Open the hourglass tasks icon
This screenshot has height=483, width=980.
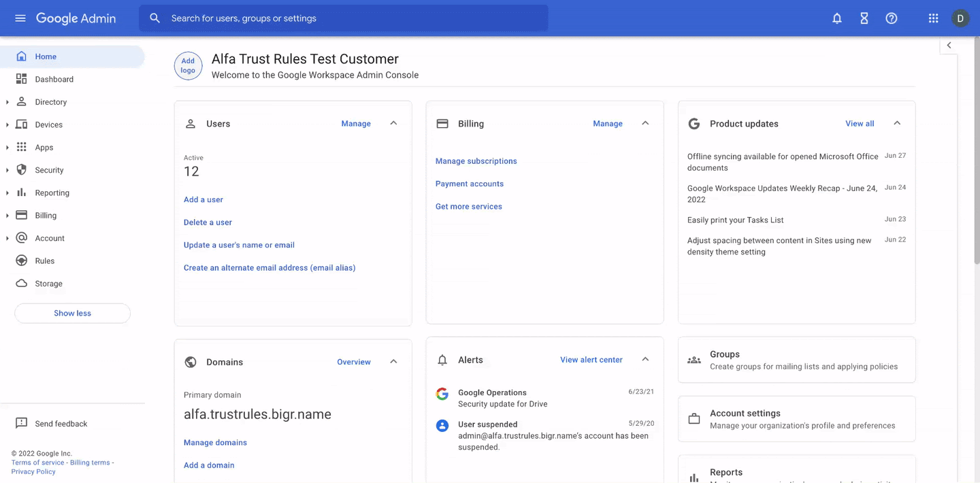pyautogui.click(x=864, y=18)
